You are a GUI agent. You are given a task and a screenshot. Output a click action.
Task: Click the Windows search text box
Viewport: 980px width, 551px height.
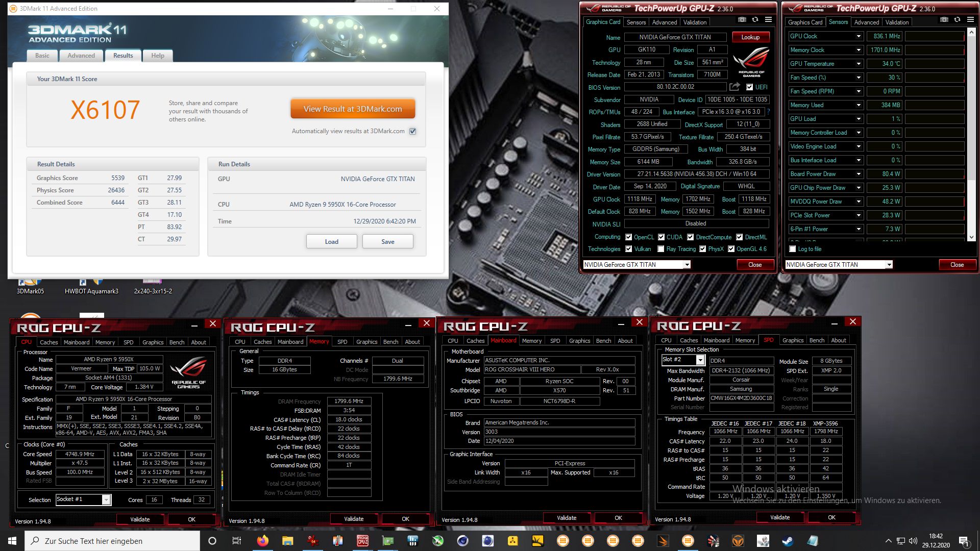[112, 541]
